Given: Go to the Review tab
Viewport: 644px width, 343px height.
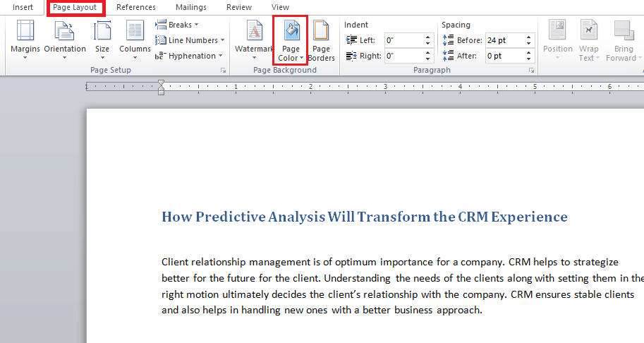Looking at the screenshot, I should (x=239, y=7).
